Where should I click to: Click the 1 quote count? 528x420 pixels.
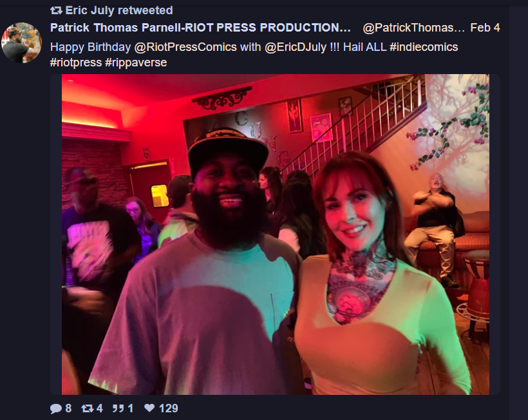131,408
